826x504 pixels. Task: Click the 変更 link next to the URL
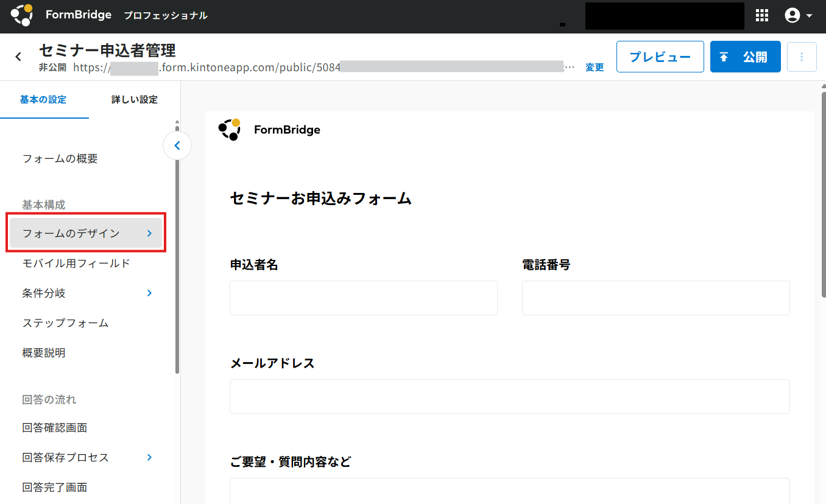595,68
